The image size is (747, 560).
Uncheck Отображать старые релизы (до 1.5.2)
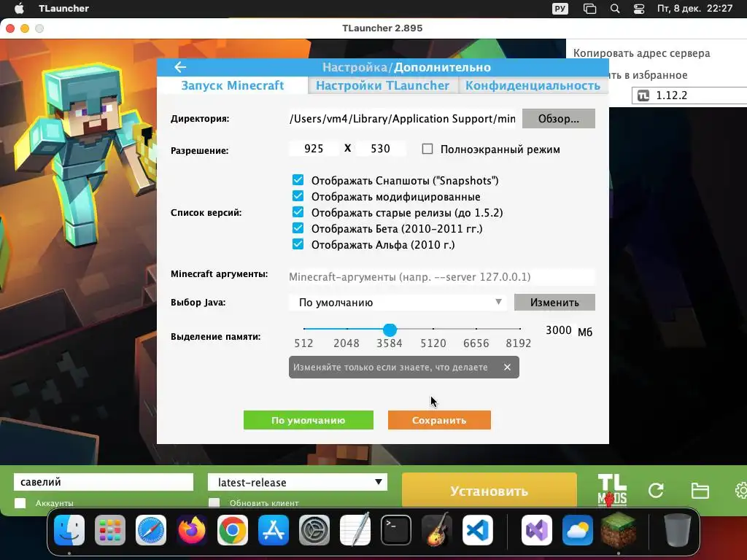click(x=298, y=212)
